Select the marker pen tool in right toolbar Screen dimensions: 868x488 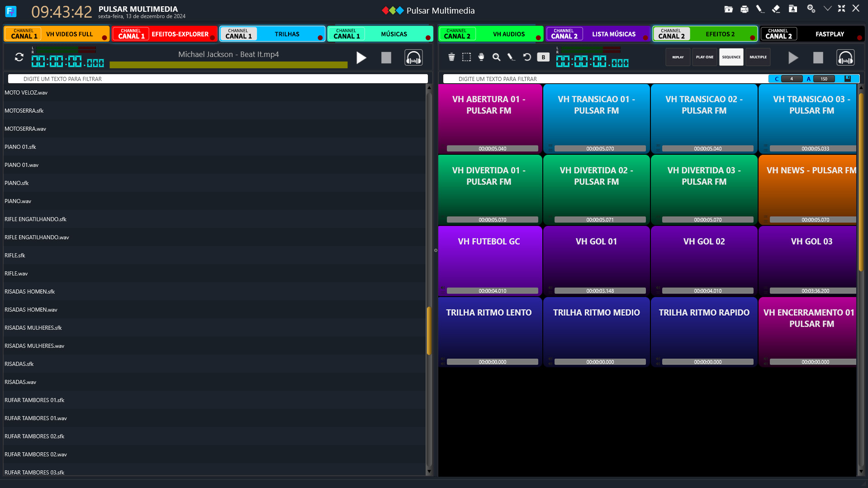pyautogui.click(x=511, y=57)
